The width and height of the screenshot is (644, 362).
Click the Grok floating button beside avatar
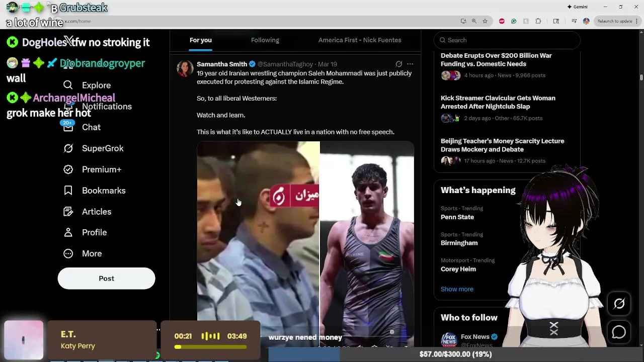619,304
